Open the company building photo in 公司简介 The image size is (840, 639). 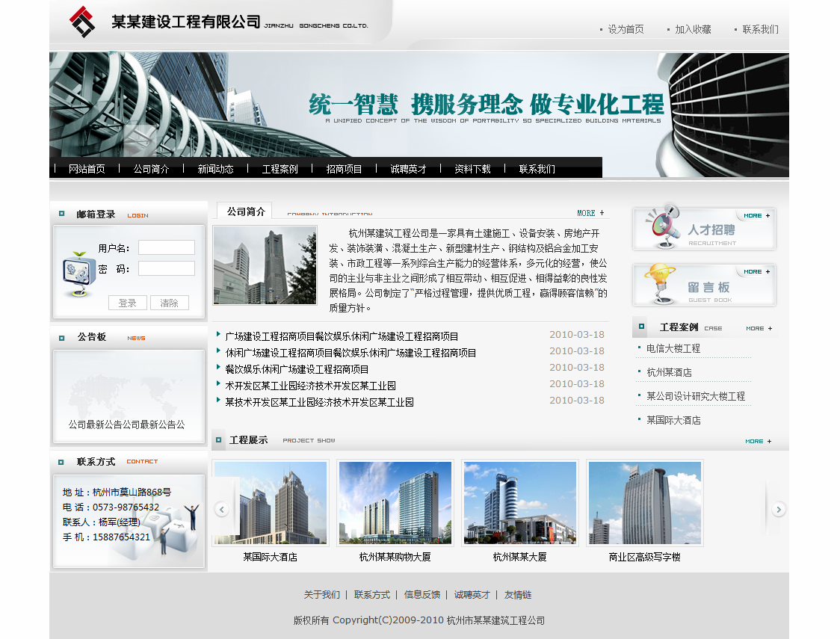(265, 265)
